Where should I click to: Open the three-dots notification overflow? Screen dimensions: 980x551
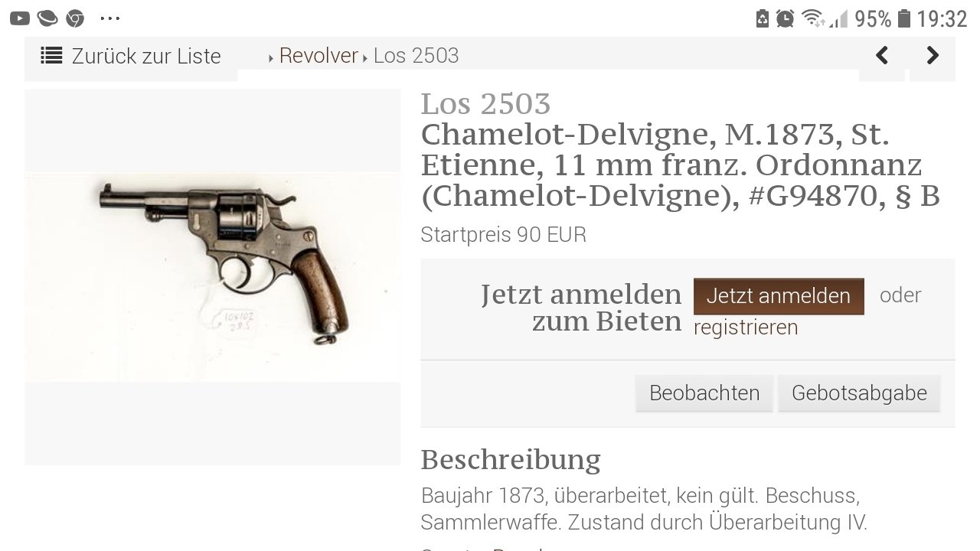(110, 18)
